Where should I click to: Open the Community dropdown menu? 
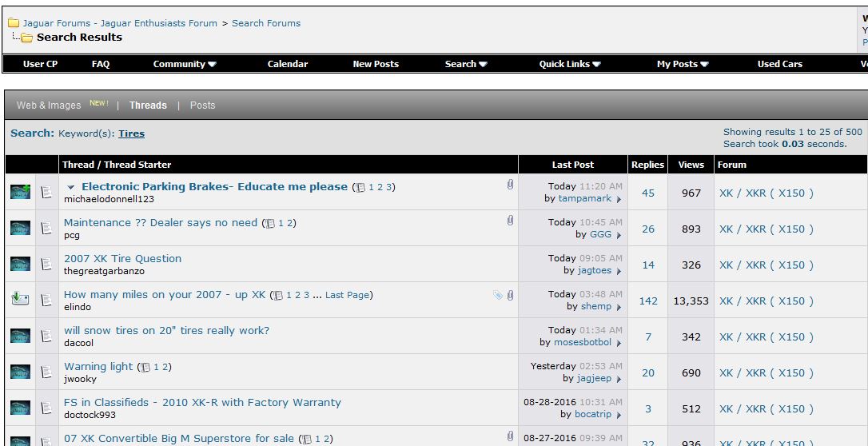pyautogui.click(x=185, y=64)
